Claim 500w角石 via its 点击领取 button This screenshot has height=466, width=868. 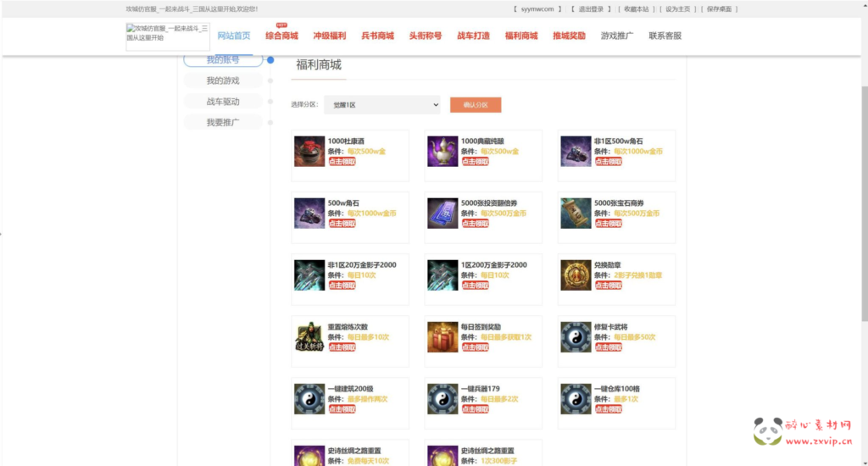coord(342,224)
